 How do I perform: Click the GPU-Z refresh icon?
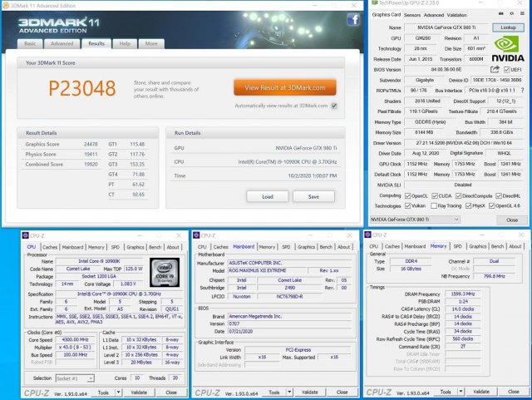(512, 14)
